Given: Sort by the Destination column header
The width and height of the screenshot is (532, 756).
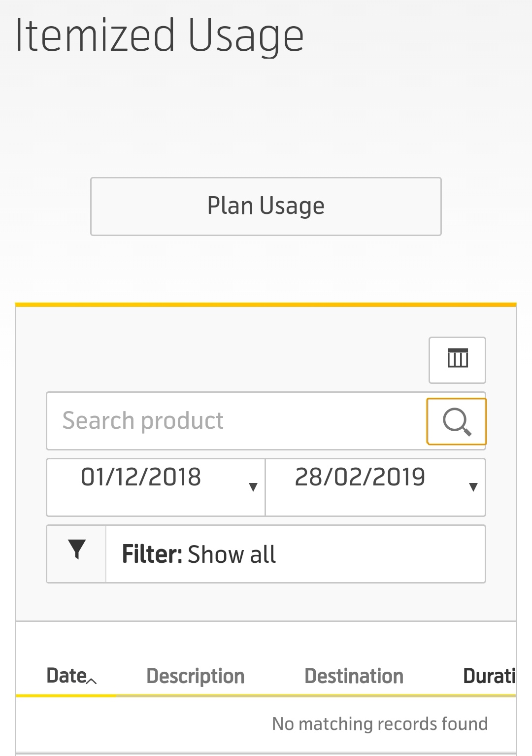Looking at the screenshot, I should click(x=354, y=676).
